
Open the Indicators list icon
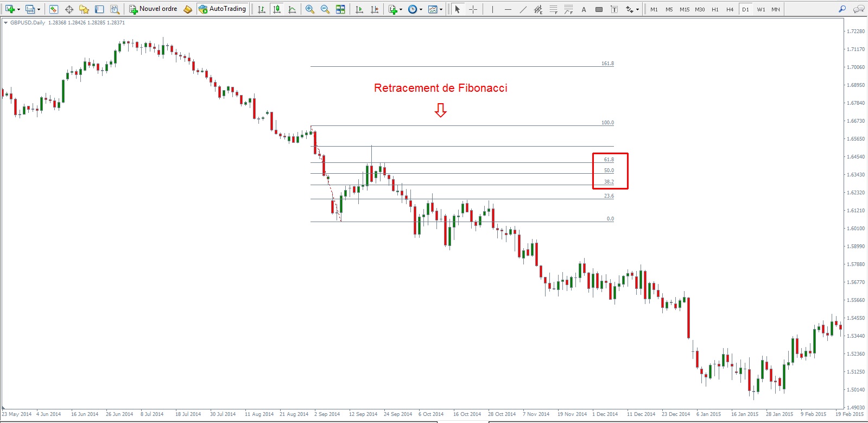point(393,9)
